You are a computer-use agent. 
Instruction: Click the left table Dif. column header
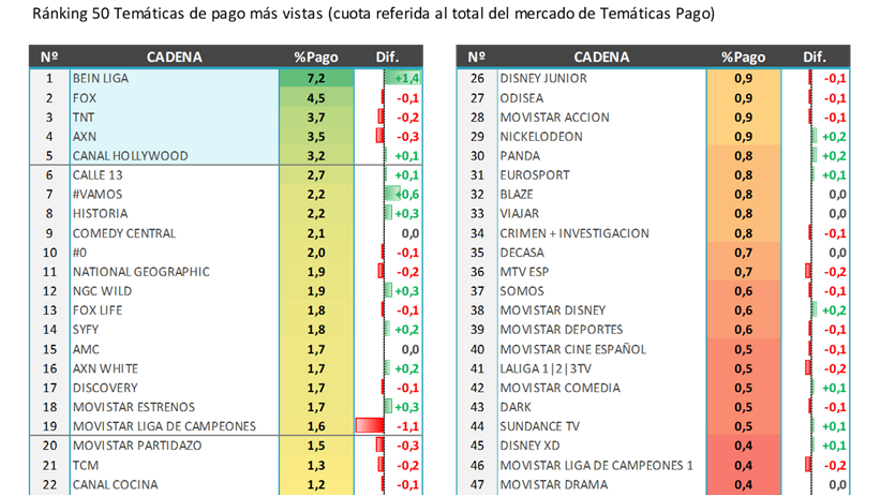388,57
